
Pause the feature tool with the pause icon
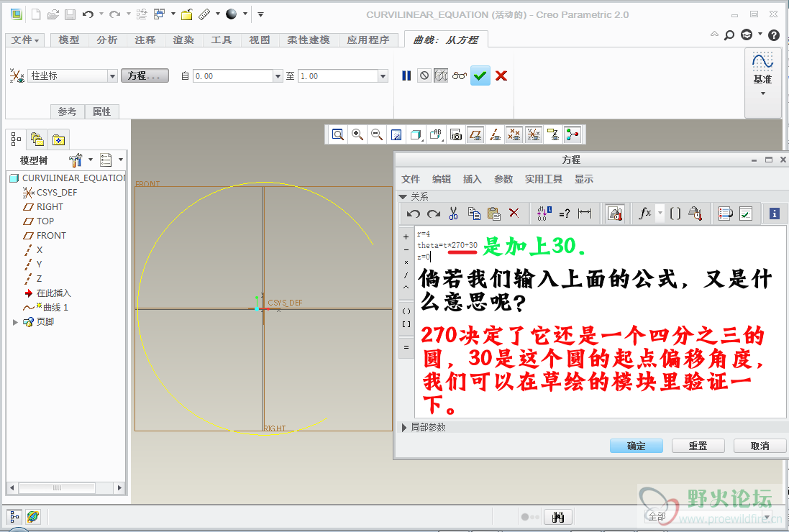click(406, 76)
